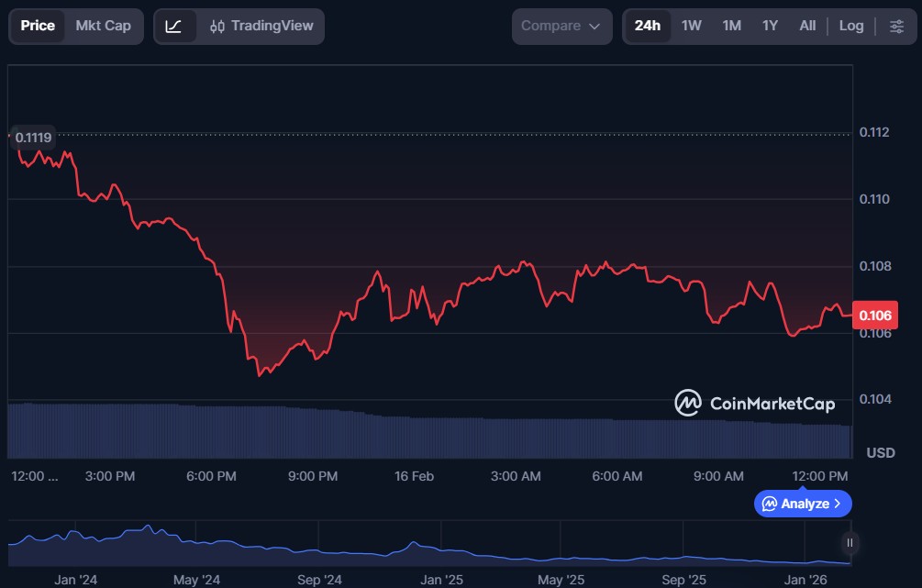This screenshot has width=922, height=588.
Task: Select the line chart view icon
Action: point(173,27)
